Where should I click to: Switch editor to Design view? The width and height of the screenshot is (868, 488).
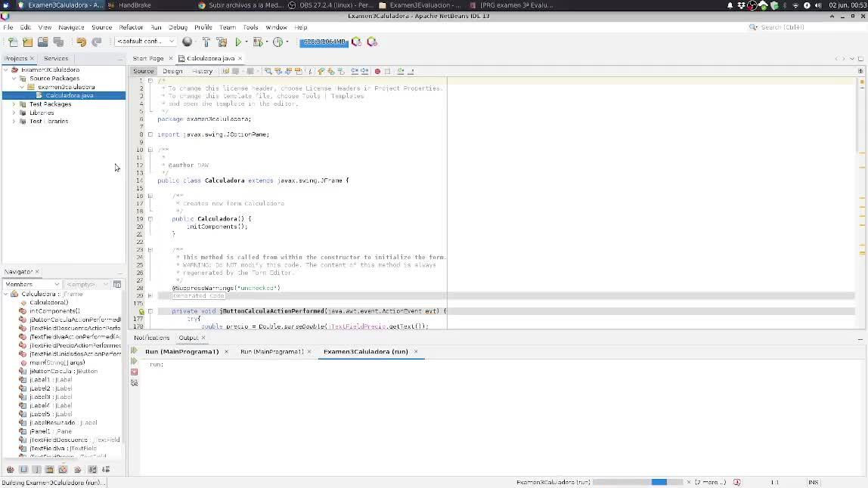point(172,71)
